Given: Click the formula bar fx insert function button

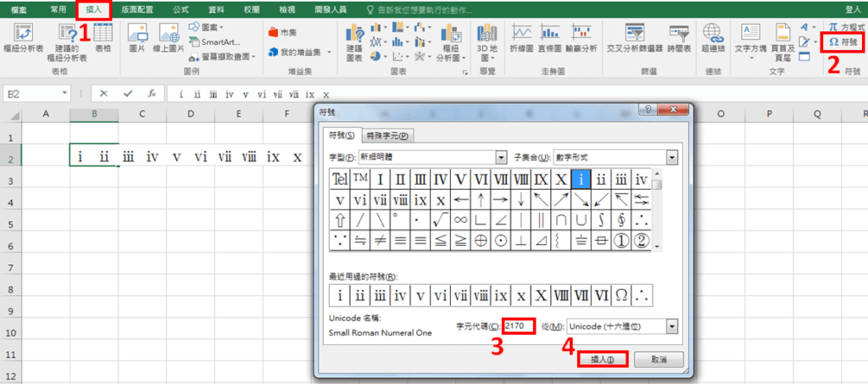Looking at the screenshot, I should (x=152, y=93).
